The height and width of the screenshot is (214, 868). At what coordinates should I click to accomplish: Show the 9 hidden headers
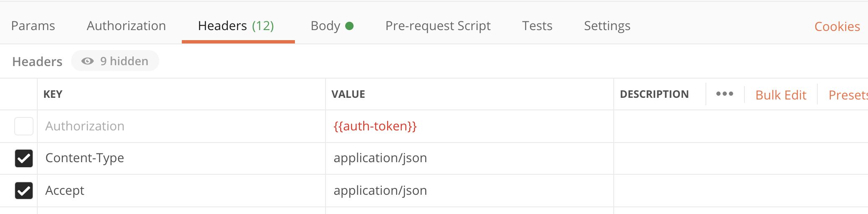point(115,61)
